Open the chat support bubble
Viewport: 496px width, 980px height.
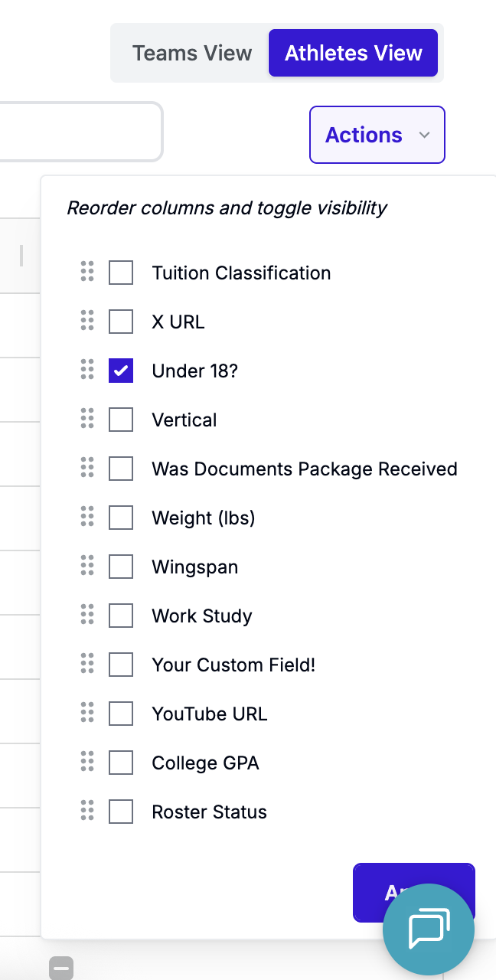click(x=429, y=929)
